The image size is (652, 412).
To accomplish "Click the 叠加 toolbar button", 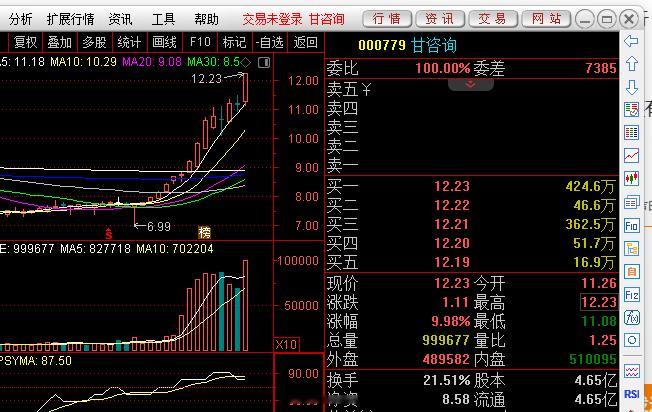I will pos(59,42).
